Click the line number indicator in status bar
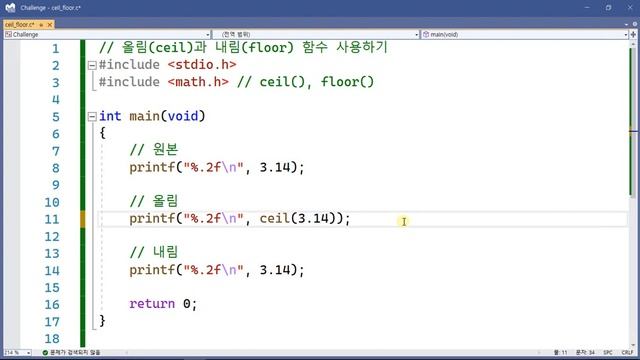The width and height of the screenshot is (640, 360). point(560,352)
